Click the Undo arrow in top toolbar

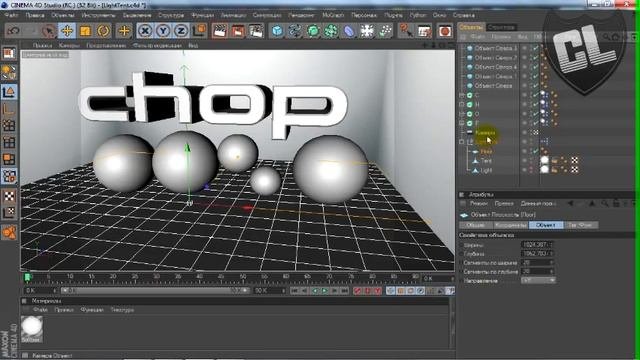pos(14,31)
